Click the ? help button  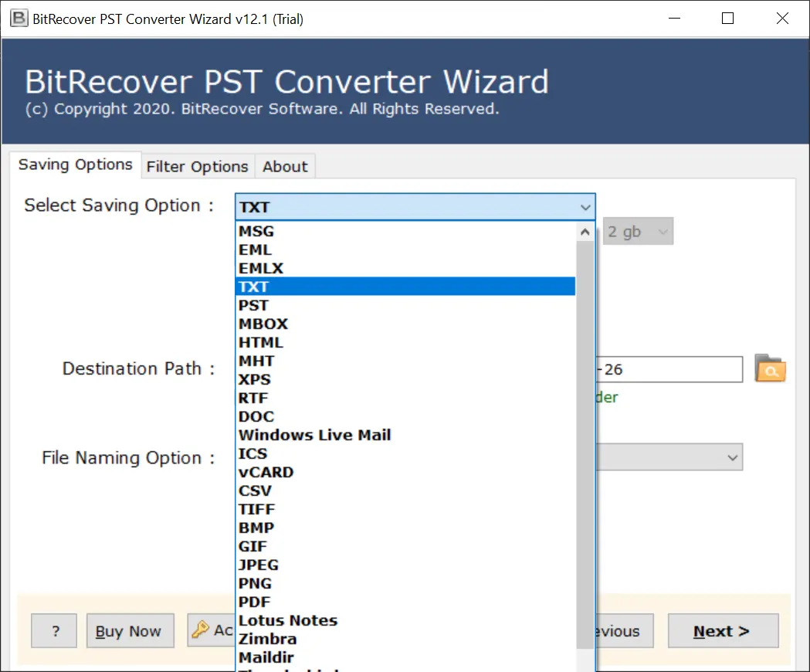tap(55, 631)
